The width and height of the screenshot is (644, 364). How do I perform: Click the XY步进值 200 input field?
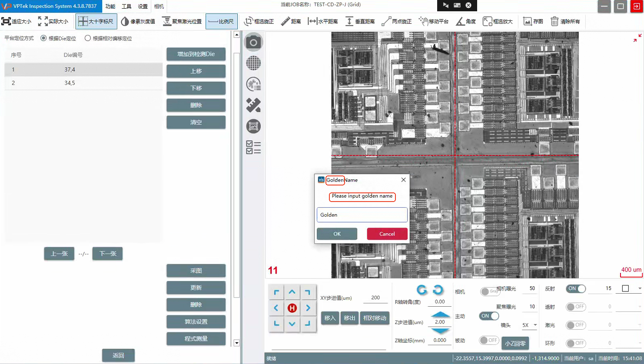click(375, 298)
